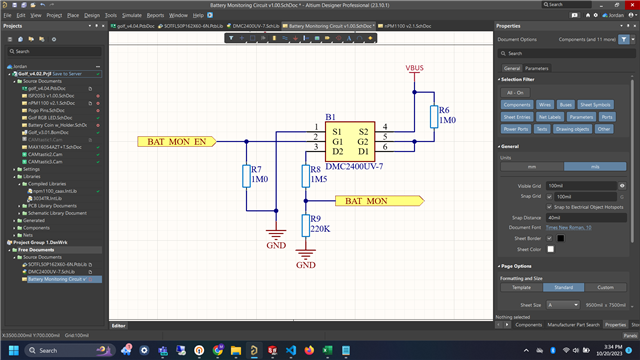
Task: Open Excel from the taskbar
Action: (x=327, y=350)
